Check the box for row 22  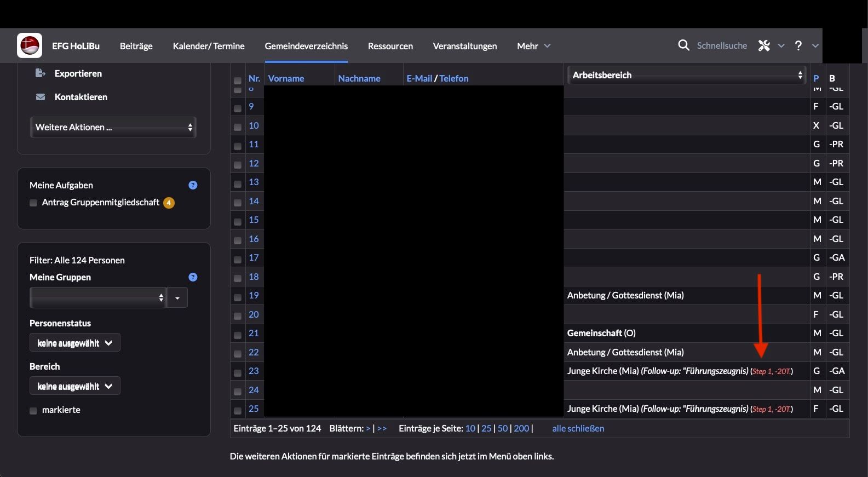[x=238, y=354]
